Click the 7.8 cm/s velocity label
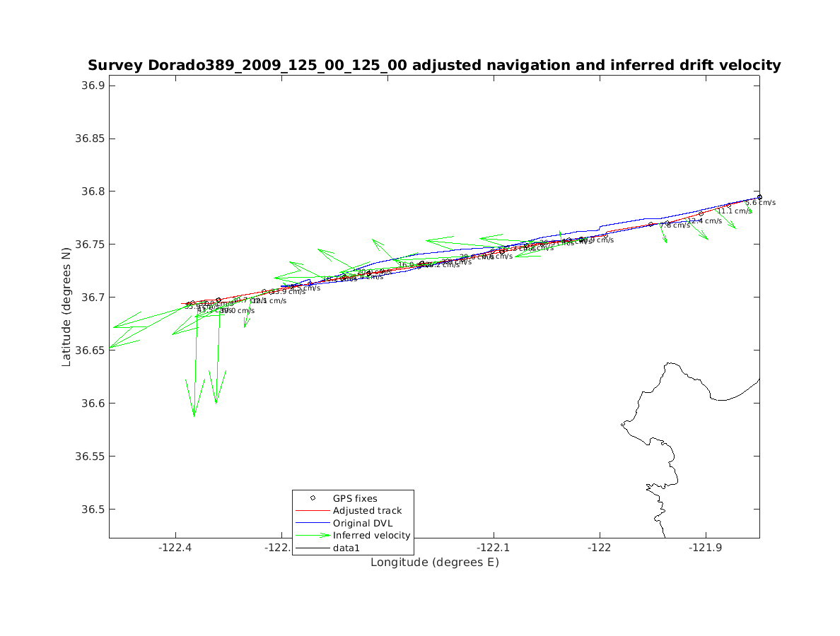840x636 pixels. coord(675,225)
